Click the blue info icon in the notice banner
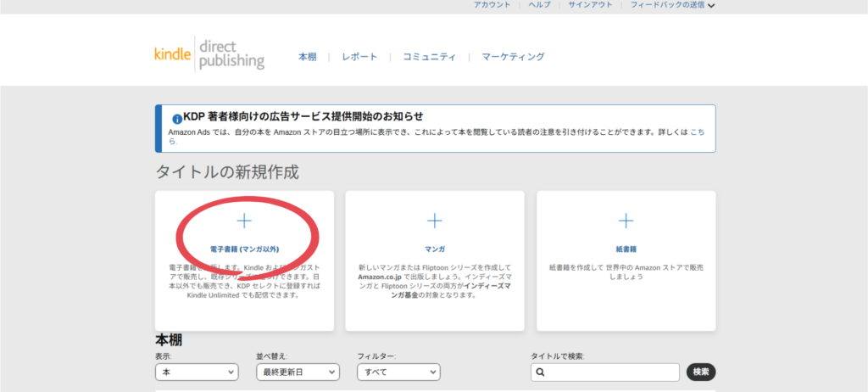The width and height of the screenshot is (868, 392). [x=176, y=119]
